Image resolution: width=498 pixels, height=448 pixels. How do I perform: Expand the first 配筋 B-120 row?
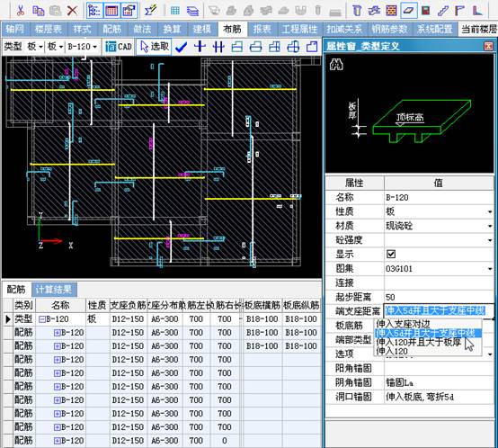click(58, 333)
